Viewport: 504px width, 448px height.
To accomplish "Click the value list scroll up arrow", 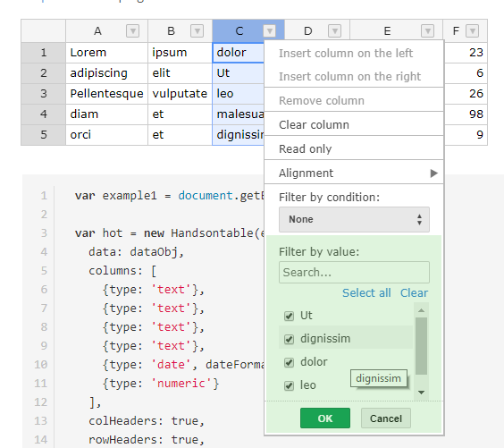I will pos(421,310).
